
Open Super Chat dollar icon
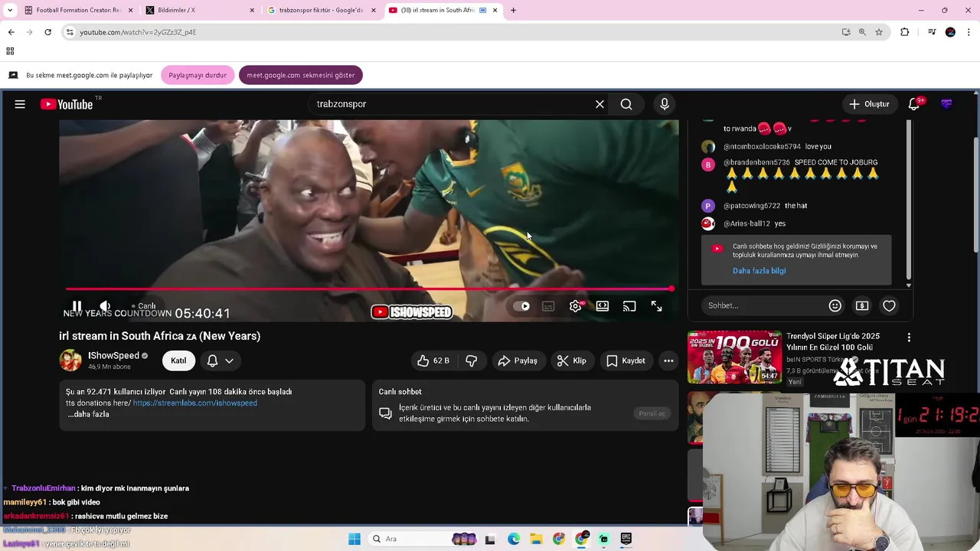(862, 305)
